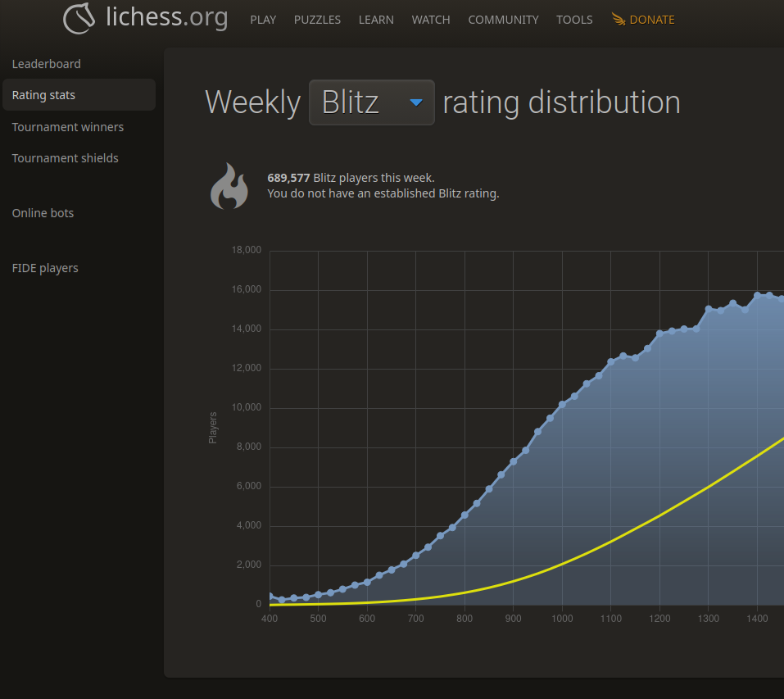Click the 'Weekly' heading word
The width and height of the screenshot is (784, 699).
pyautogui.click(x=253, y=102)
